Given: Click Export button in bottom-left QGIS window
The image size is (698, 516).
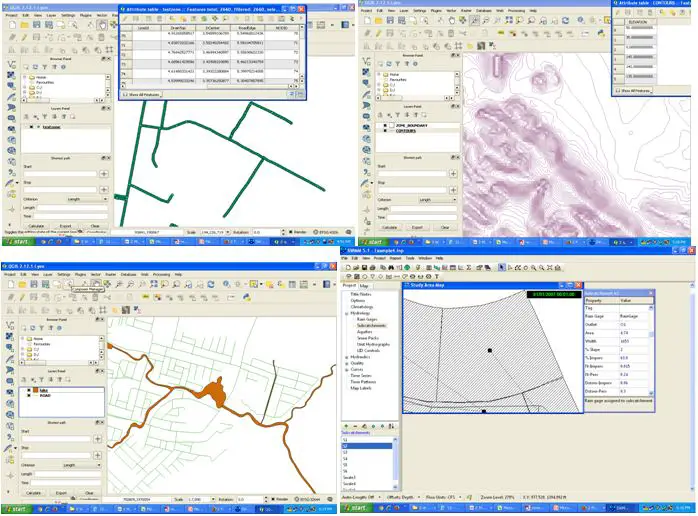Looking at the screenshot, I should coord(61,493).
